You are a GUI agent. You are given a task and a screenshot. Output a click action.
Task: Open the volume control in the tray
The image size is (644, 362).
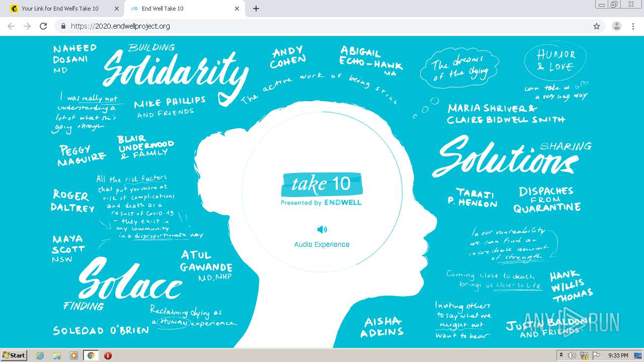point(572,355)
